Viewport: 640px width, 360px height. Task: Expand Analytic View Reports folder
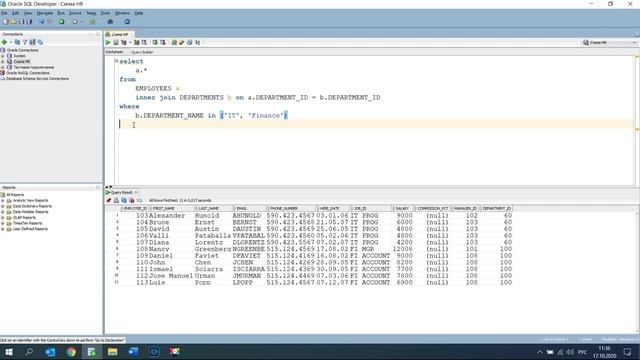[3, 201]
